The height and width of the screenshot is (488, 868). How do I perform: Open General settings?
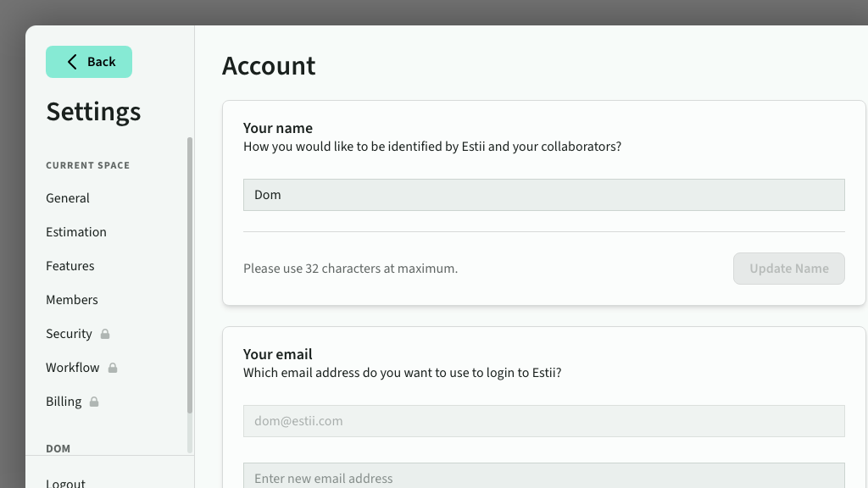pyautogui.click(x=68, y=198)
